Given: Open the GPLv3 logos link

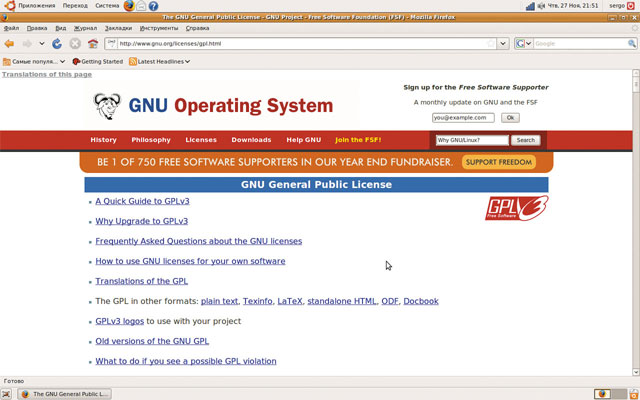Looking at the screenshot, I should click(x=120, y=321).
